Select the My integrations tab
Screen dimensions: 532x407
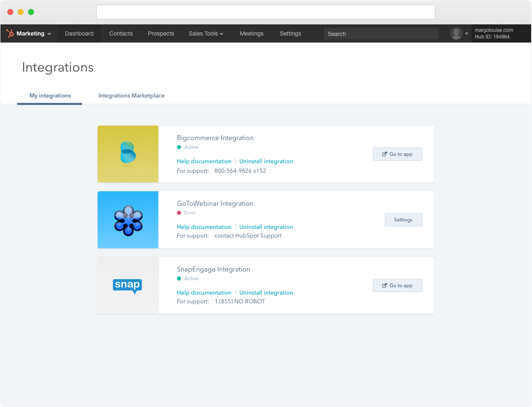[50, 95]
